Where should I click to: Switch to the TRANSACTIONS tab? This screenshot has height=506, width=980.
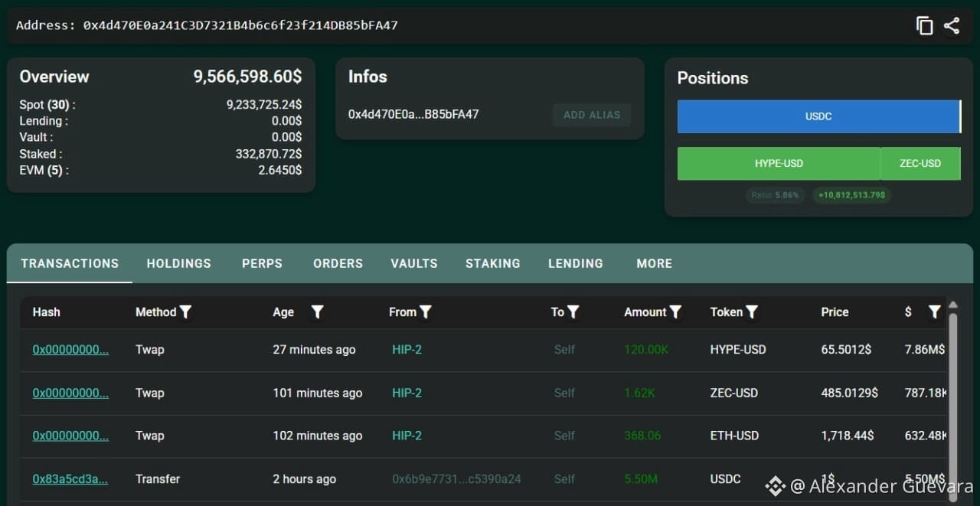pos(70,263)
